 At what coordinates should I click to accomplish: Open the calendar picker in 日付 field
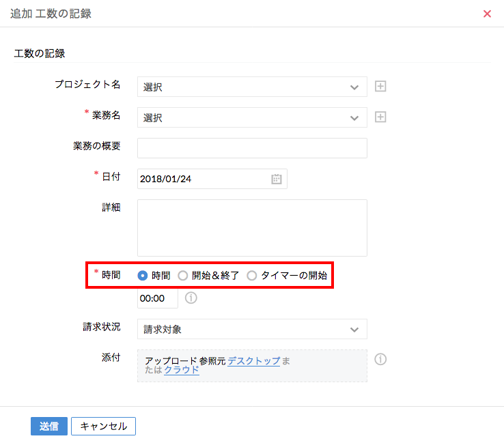(277, 179)
